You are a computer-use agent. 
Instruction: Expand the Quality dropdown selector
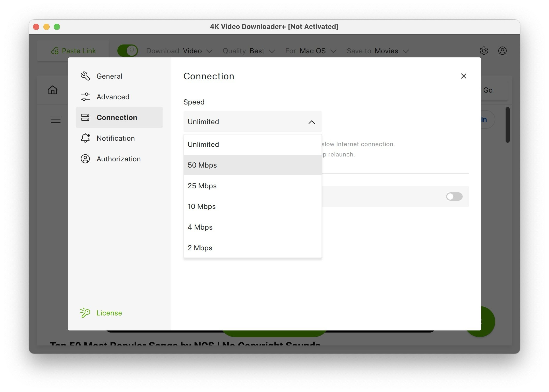tap(262, 50)
